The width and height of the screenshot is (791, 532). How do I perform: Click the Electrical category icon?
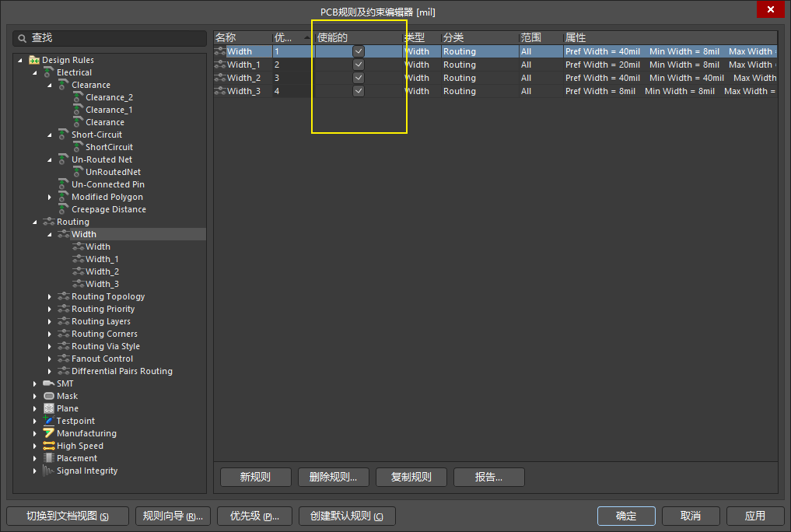49,72
